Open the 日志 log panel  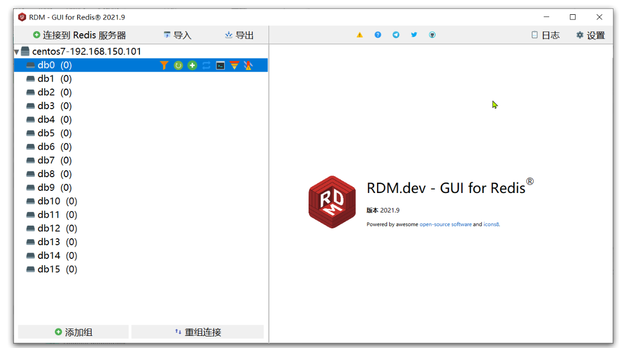coord(546,35)
